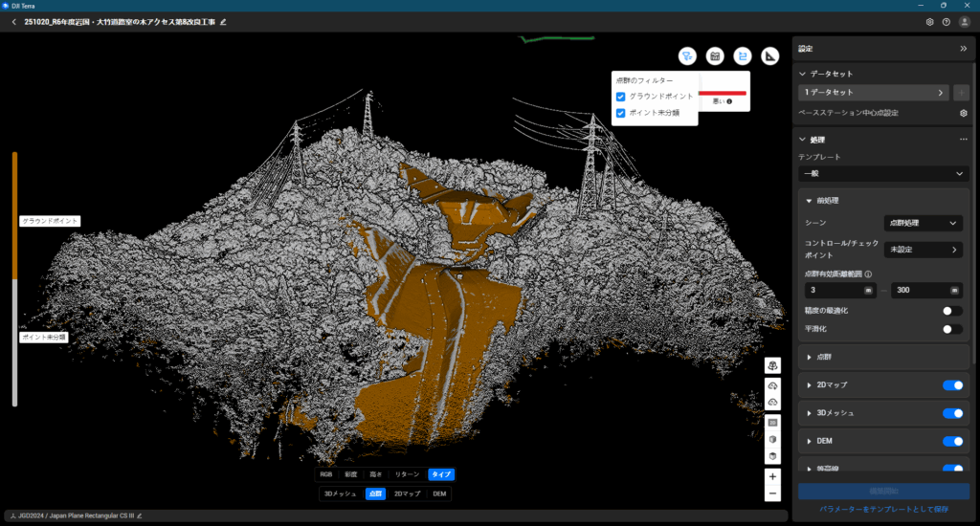Viewport: 980px width, 526px height.
Task: Open the シーン dropdown set to 点群処理
Action: point(922,223)
